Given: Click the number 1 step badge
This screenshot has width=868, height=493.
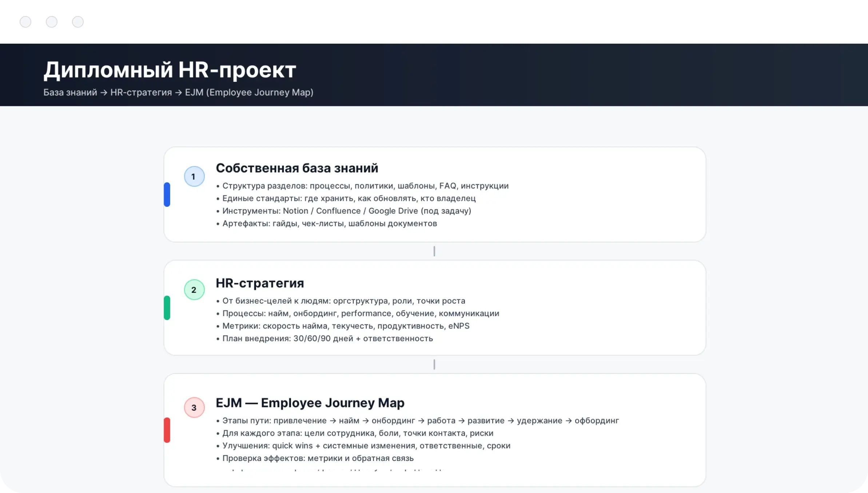Looking at the screenshot, I should click(x=194, y=177).
